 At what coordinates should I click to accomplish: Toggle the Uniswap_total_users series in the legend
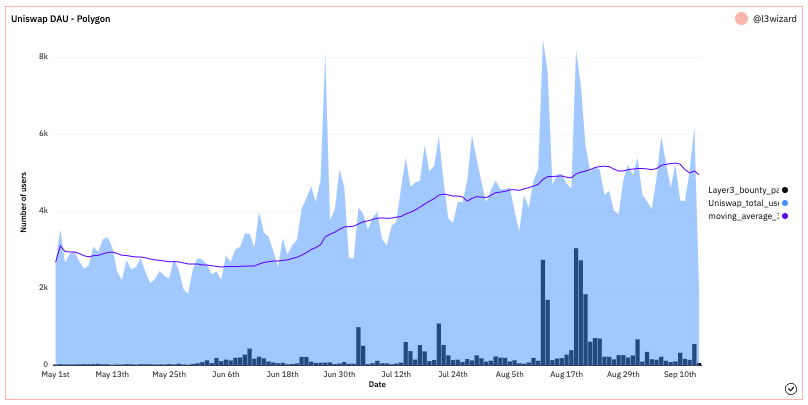click(748, 203)
